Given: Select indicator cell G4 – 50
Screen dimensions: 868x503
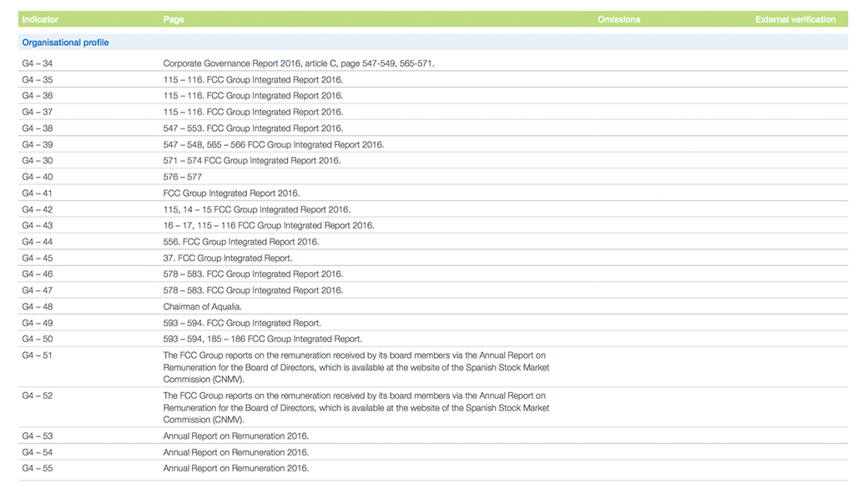Looking at the screenshot, I should pos(37,340).
